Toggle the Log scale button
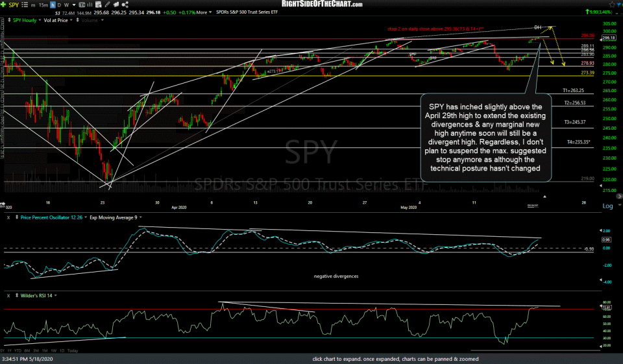 tap(607, 206)
